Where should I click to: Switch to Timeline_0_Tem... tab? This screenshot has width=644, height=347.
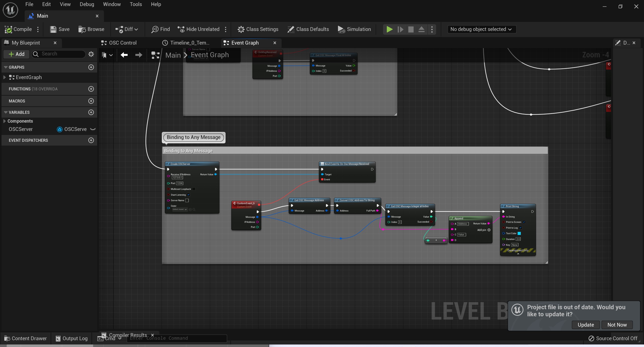coord(186,43)
